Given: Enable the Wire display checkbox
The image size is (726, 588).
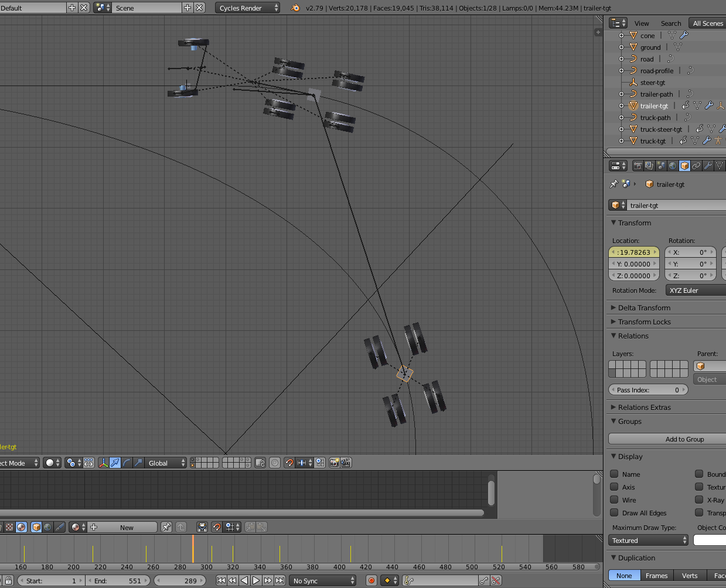Looking at the screenshot, I should tap(615, 500).
